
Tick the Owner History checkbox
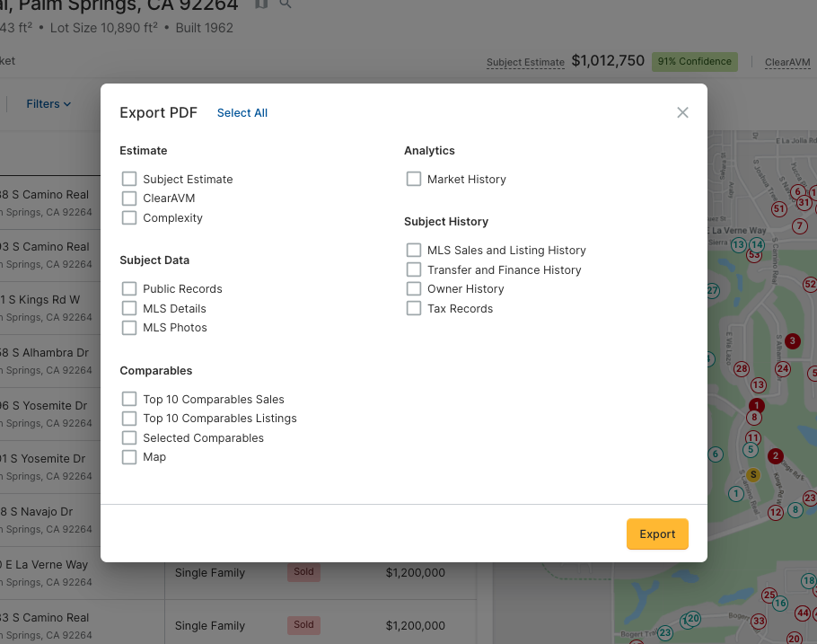click(x=414, y=288)
